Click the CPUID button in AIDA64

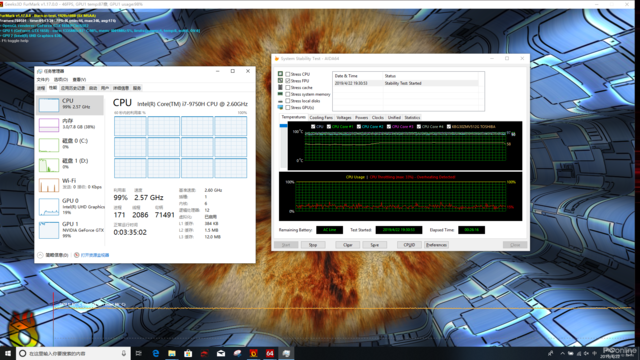click(x=409, y=245)
